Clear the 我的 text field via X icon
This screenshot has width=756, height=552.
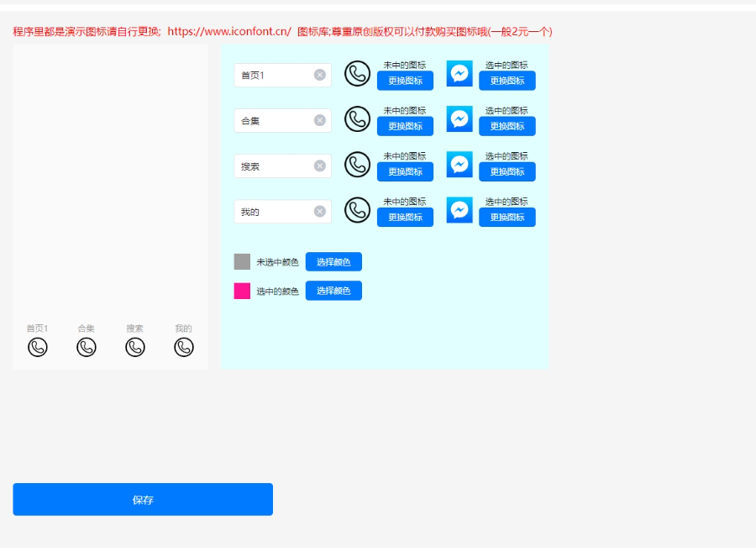click(320, 211)
